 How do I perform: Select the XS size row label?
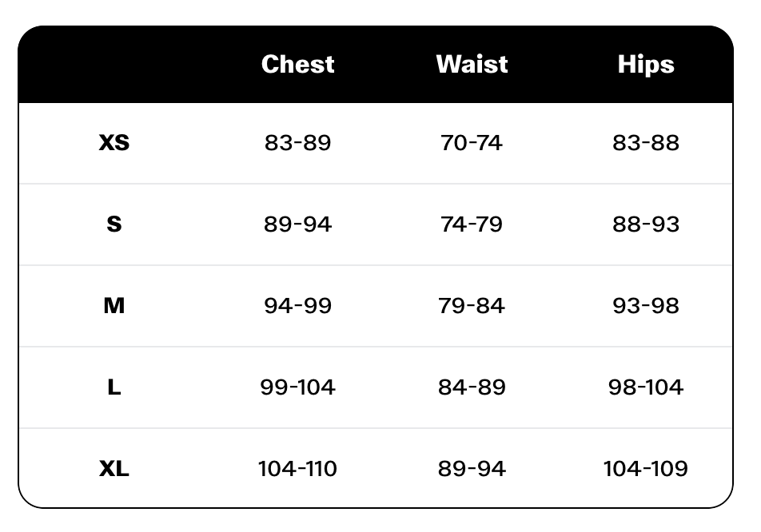(x=114, y=143)
